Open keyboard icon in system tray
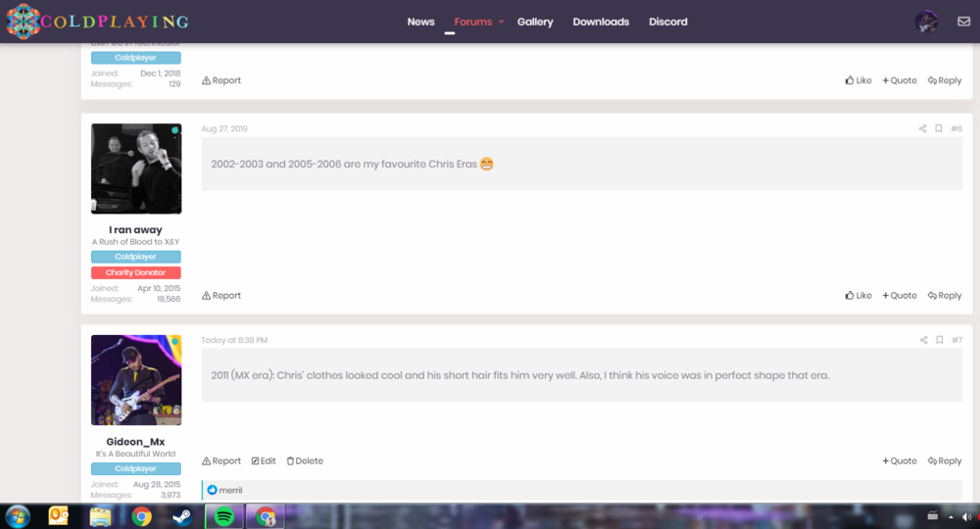The height and width of the screenshot is (529, 980). [933, 516]
